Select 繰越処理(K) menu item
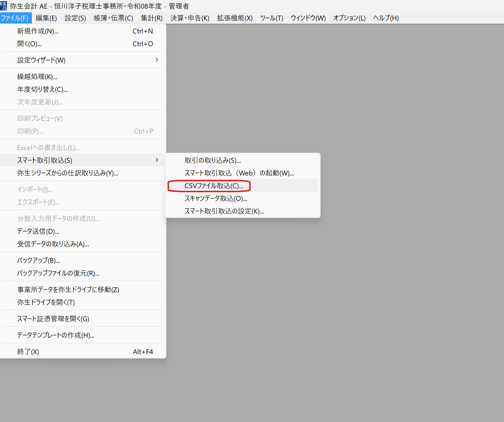This screenshot has height=422, width=504. click(x=37, y=76)
